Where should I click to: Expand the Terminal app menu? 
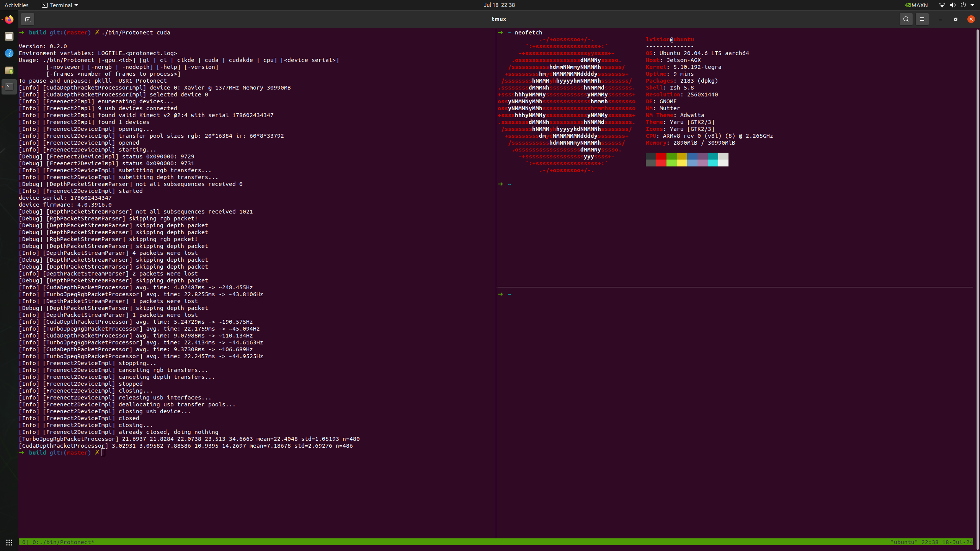coord(60,5)
